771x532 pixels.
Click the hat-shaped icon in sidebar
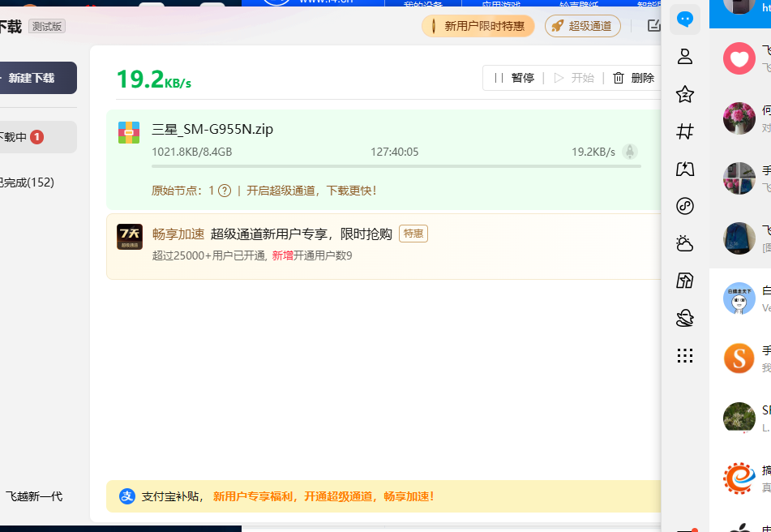(x=685, y=318)
